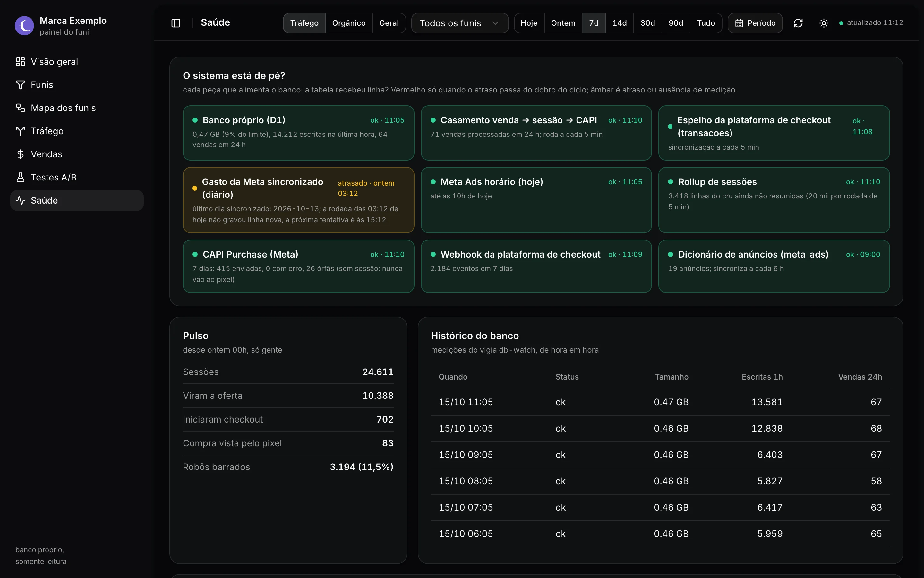Open the Período date picker
The width and height of the screenshot is (924, 578).
click(755, 23)
